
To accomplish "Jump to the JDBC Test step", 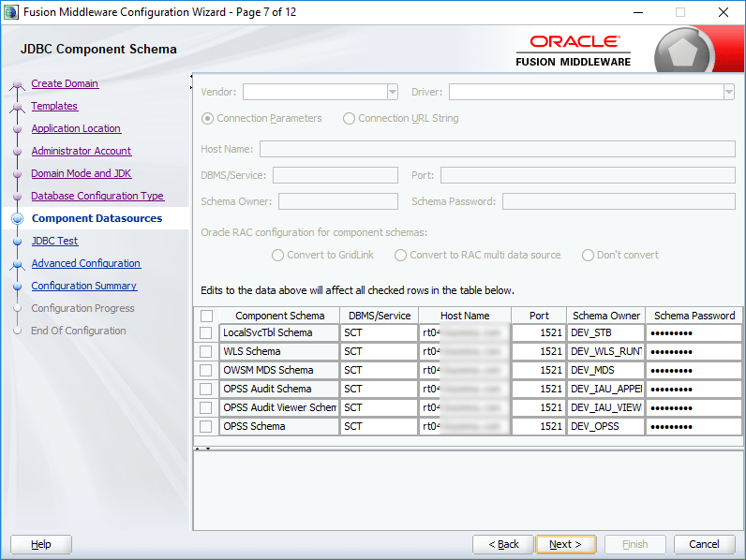I will (54, 241).
